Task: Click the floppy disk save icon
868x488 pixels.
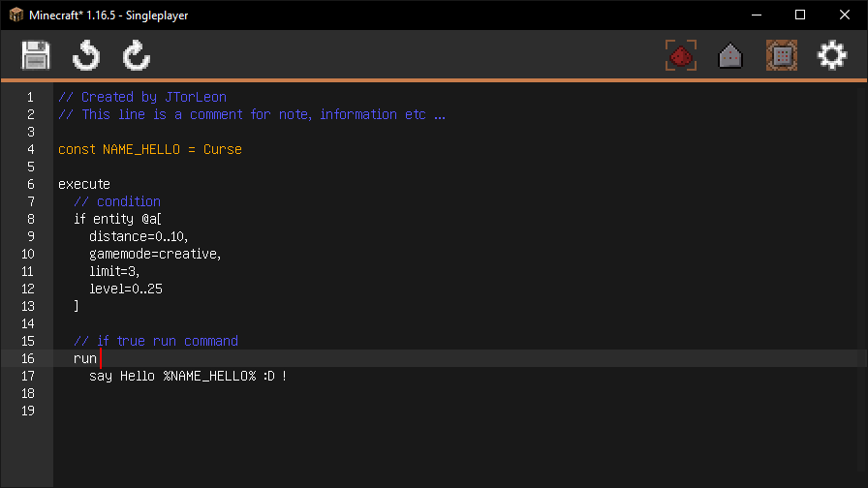Action: 36,55
